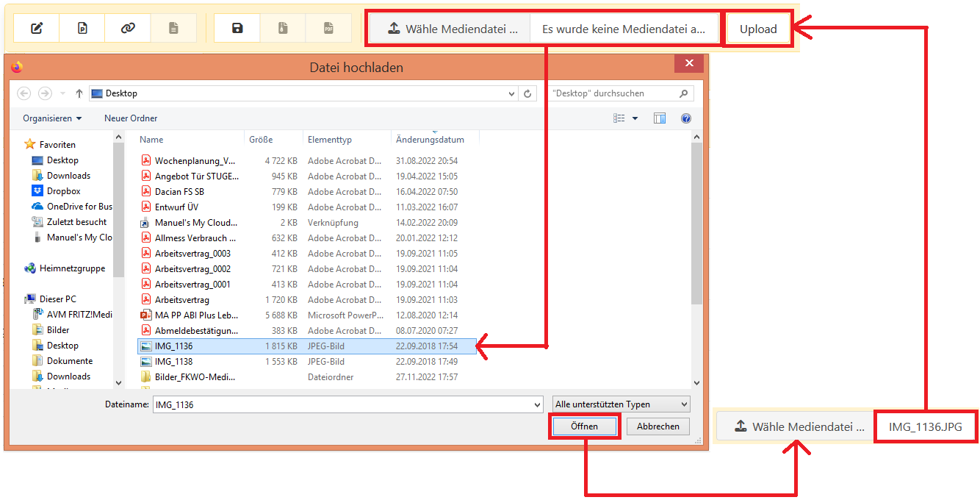The height and width of the screenshot is (500, 980).
Task: Click the Öffnen button
Action: pos(585,426)
